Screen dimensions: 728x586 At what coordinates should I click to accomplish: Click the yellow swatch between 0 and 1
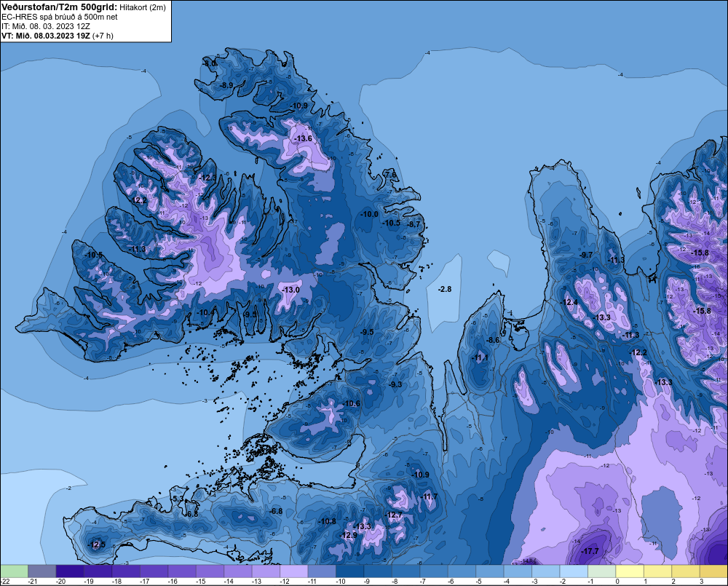click(630, 571)
